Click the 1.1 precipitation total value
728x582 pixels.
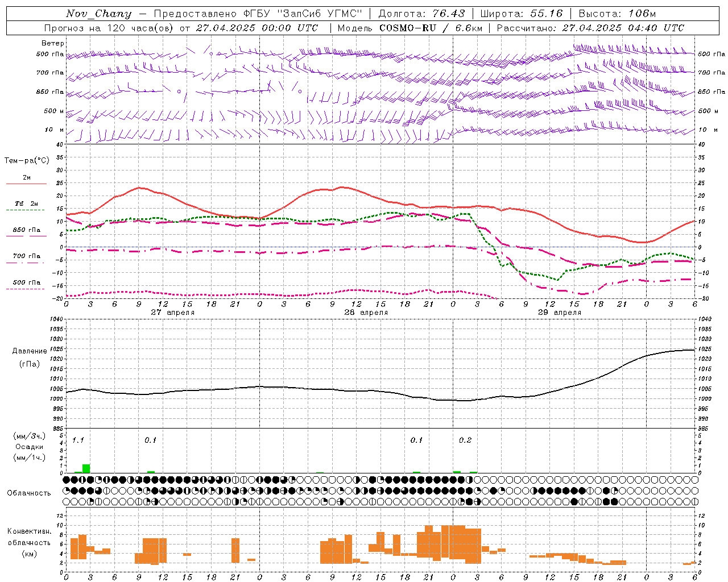click(78, 440)
